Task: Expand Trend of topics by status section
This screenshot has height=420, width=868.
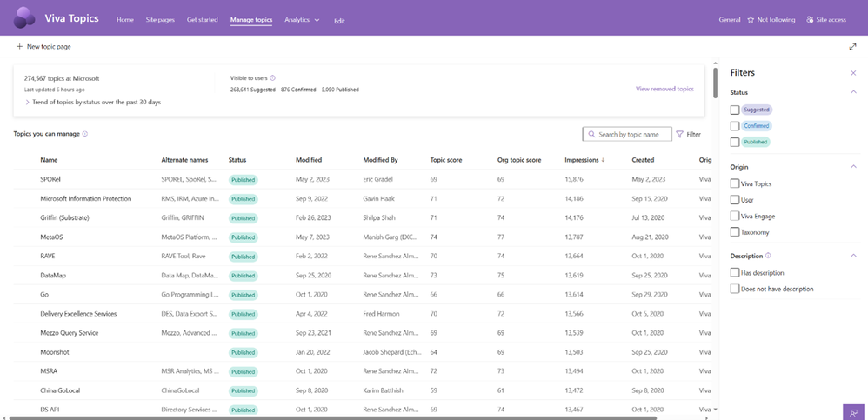Action: [x=28, y=102]
